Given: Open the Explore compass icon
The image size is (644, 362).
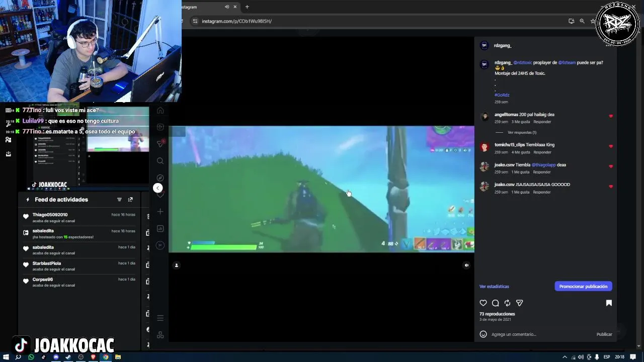Looking at the screenshot, I should [160, 178].
